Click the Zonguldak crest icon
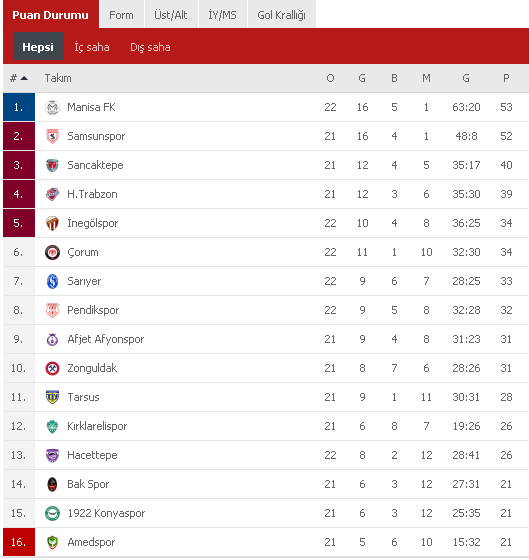This screenshot has height=560, width=529. 52,368
